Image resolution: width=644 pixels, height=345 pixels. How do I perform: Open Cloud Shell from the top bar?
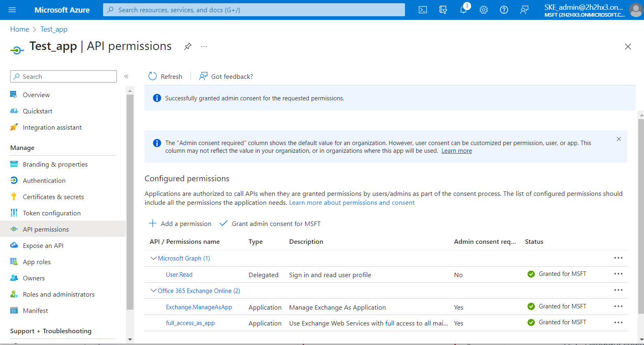(423, 10)
